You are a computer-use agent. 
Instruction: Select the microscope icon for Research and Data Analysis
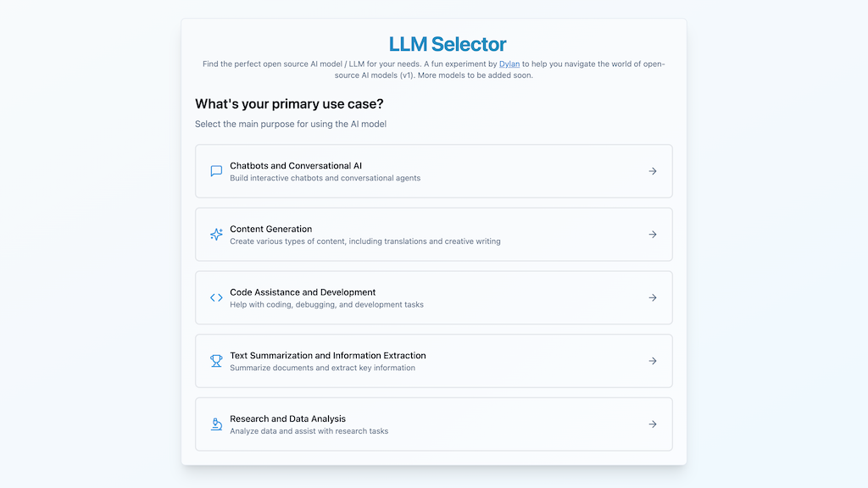[x=216, y=424]
